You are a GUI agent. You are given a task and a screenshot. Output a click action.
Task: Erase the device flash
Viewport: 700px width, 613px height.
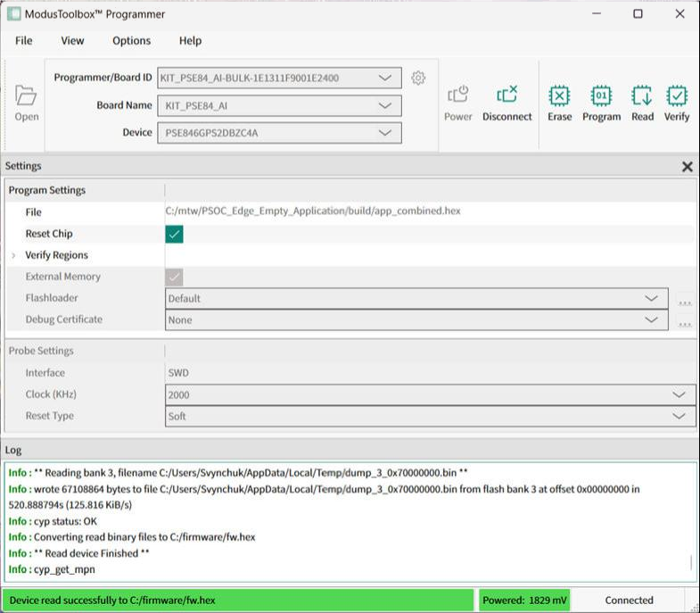(x=559, y=104)
